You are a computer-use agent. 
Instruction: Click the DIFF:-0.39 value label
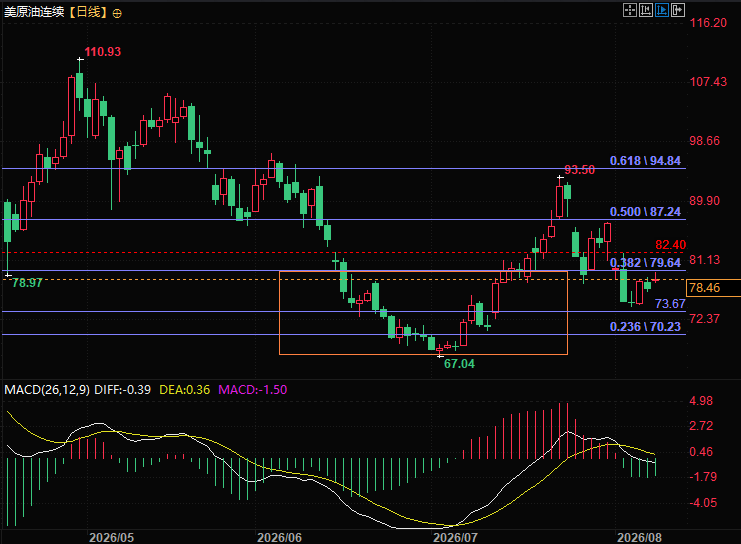point(122,390)
